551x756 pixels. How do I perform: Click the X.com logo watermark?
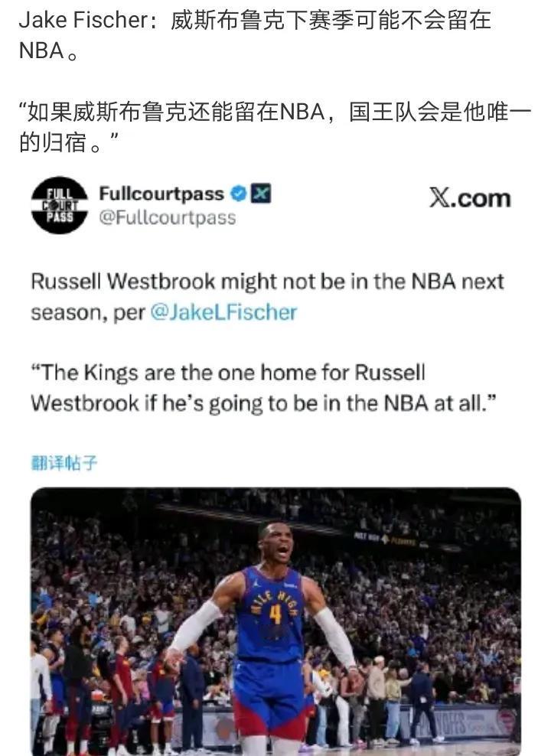point(470,198)
